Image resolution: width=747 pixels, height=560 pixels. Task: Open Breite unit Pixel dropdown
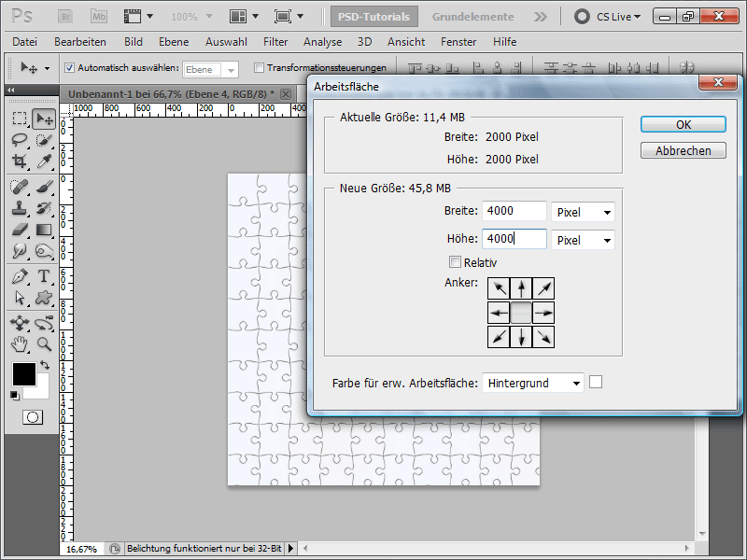(x=583, y=212)
